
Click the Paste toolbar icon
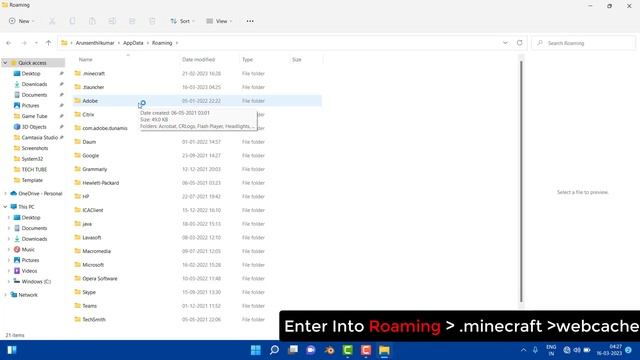point(92,21)
